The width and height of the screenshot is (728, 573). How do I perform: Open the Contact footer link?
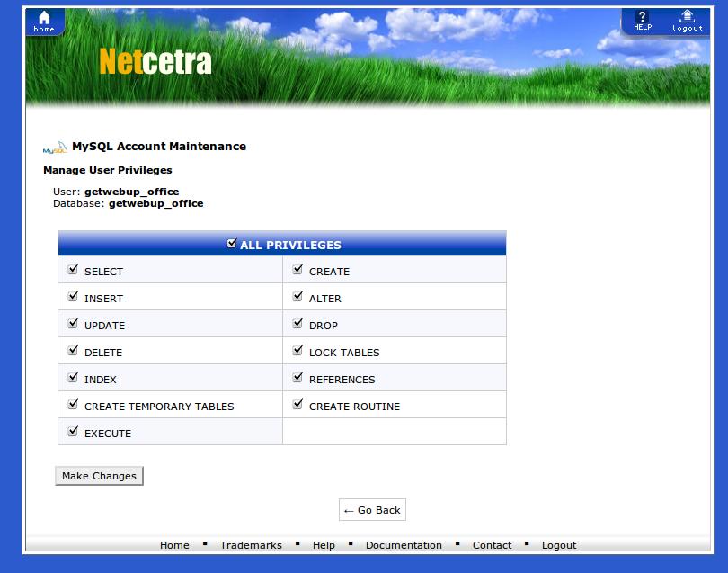pyautogui.click(x=492, y=545)
